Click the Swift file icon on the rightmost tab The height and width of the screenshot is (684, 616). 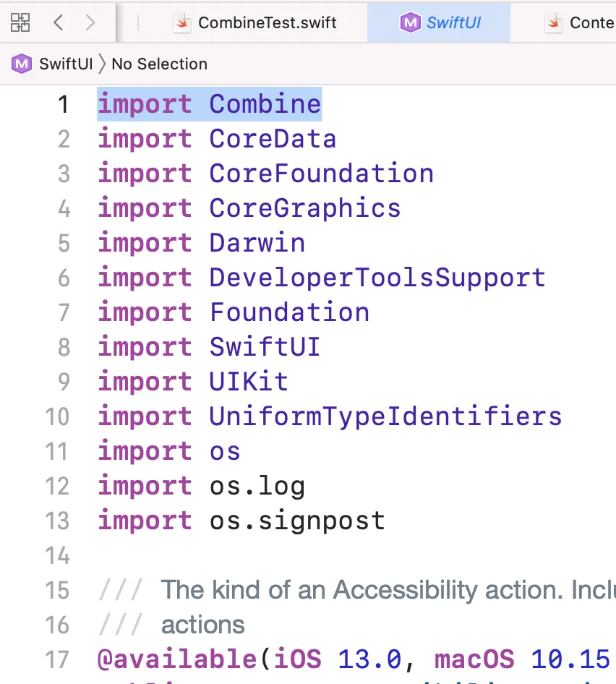pyautogui.click(x=555, y=22)
